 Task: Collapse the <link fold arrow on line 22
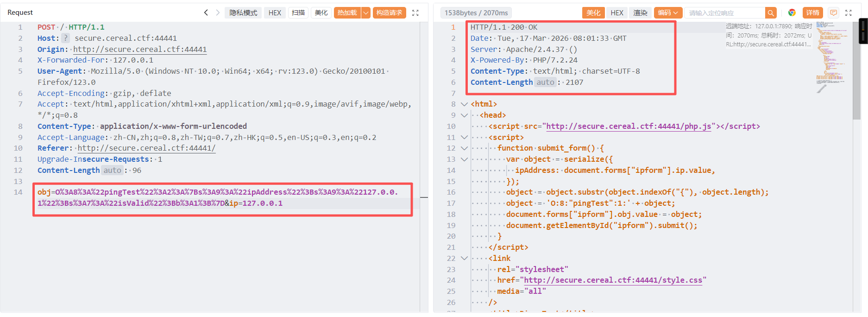pyautogui.click(x=464, y=259)
